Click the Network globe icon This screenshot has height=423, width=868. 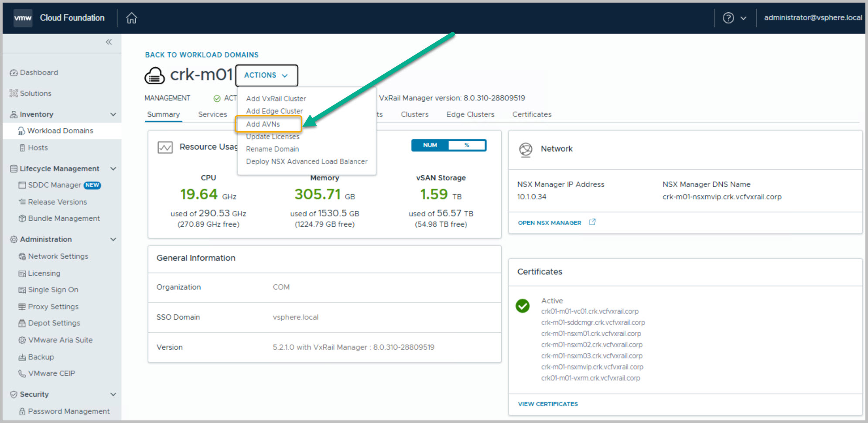coord(526,150)
